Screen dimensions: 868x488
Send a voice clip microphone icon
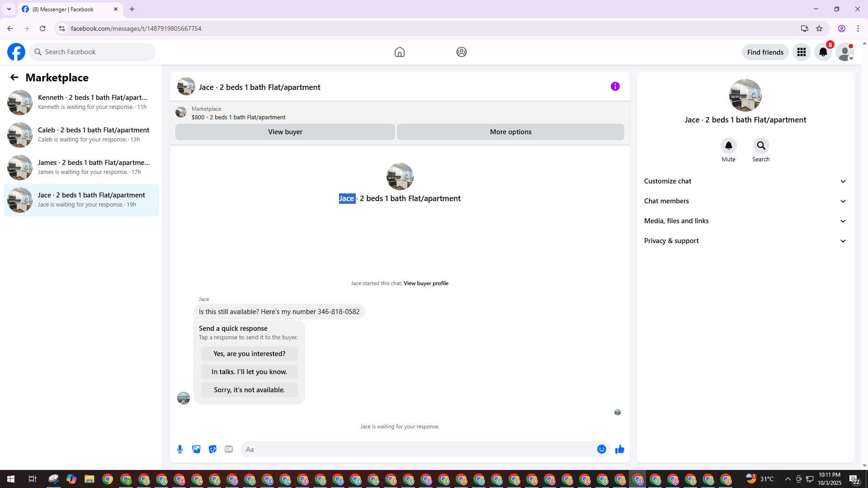pyautogui.click(x=180, y=449)
